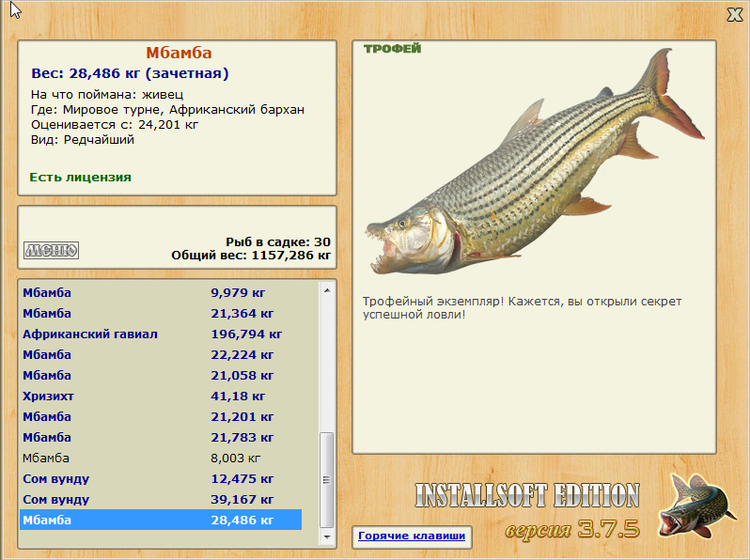Click the Рыб в садке: 30 counter
The height and width of the screenshot is (560, 750).
(278, 242)
